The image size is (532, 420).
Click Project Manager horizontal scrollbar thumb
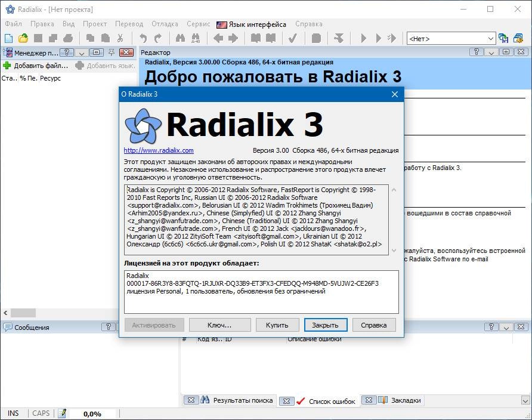click(23, 313)
